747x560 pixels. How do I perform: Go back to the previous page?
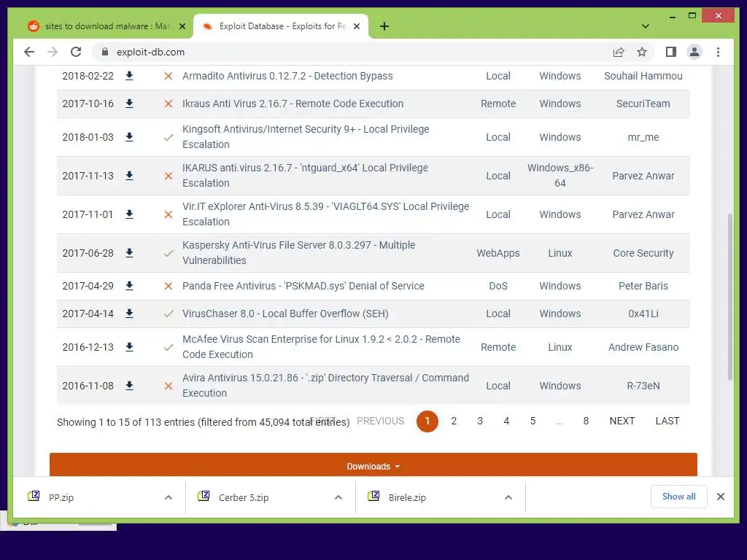point(29,52)
